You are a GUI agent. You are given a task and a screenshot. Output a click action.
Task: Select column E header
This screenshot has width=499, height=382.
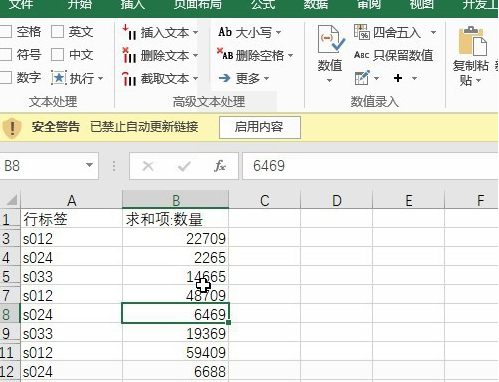[409, 200]
